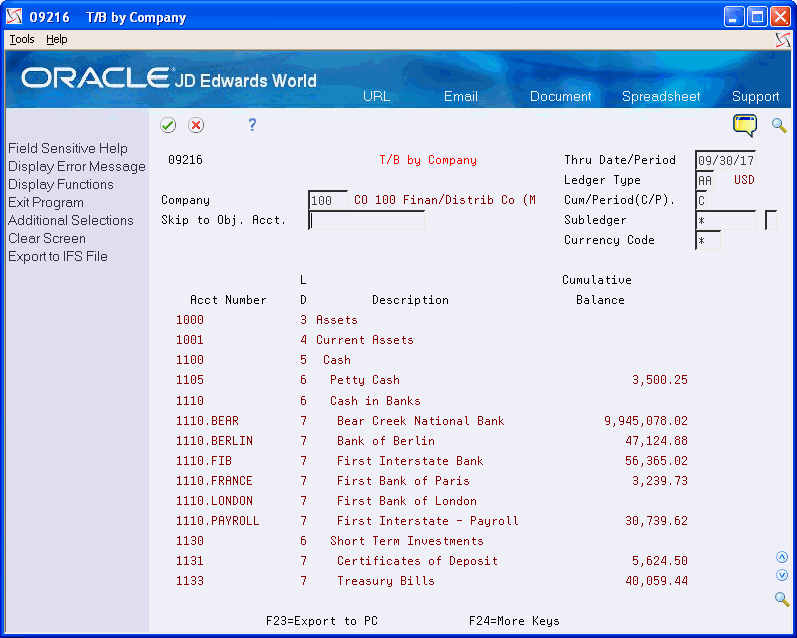Click the page down arrow icon

click(x=782, y=575)
